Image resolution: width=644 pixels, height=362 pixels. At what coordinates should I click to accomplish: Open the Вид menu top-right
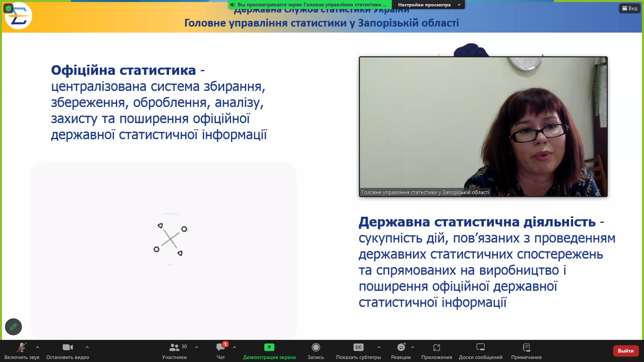[630, 8]
